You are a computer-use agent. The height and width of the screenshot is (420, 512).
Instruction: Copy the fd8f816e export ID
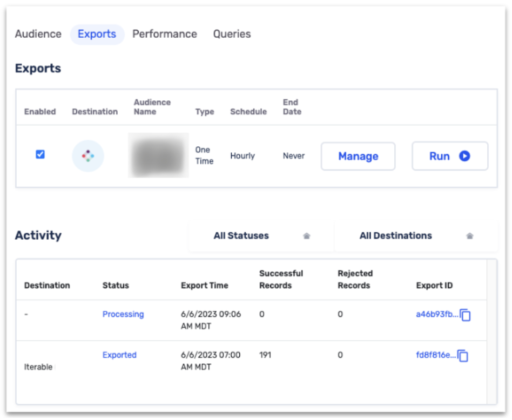[463, 356]
